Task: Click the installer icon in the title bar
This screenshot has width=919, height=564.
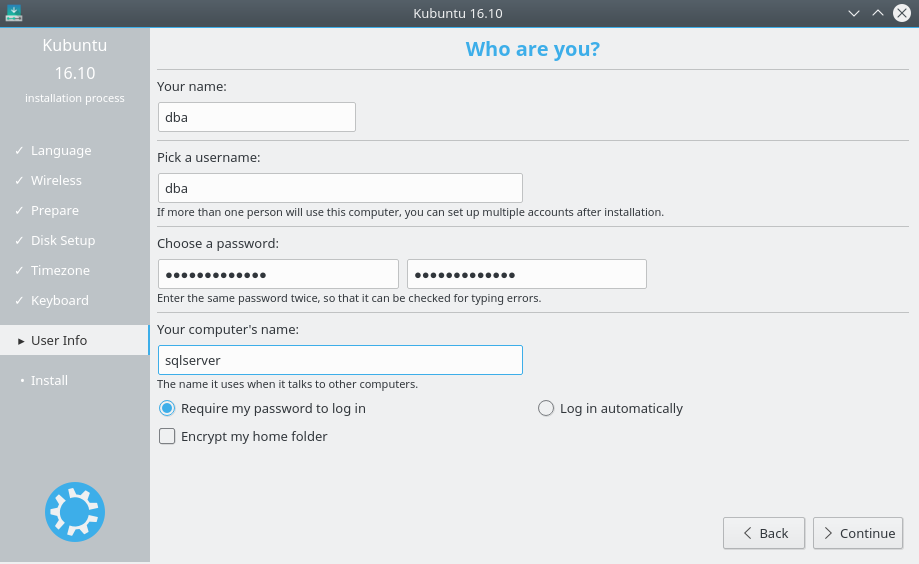Action: (13, 13)
